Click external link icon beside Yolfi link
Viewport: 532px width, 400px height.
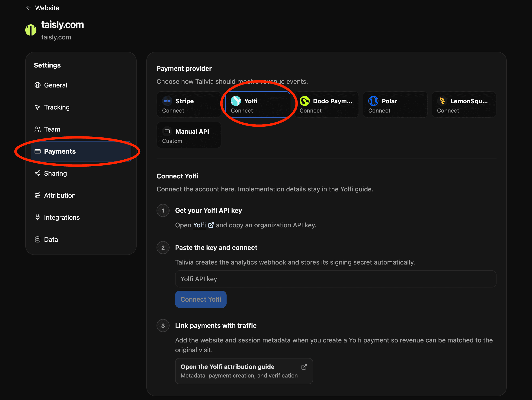point(211,225)
